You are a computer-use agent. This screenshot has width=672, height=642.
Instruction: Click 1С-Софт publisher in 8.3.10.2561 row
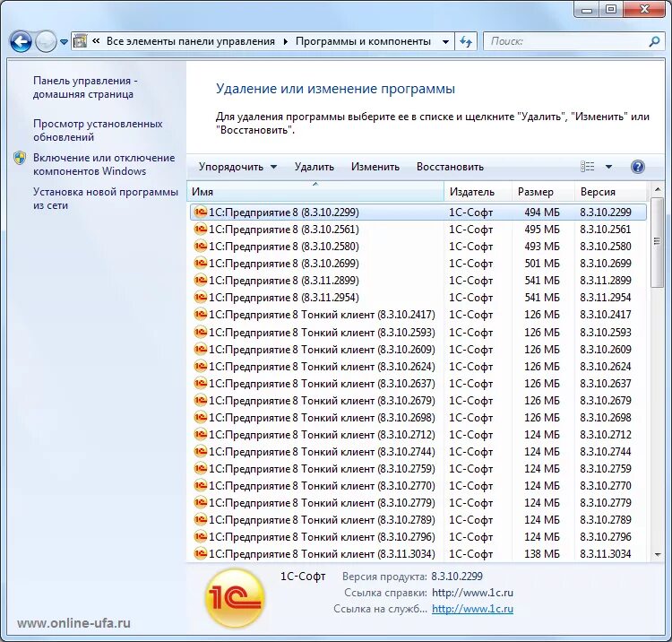[470, 229]
